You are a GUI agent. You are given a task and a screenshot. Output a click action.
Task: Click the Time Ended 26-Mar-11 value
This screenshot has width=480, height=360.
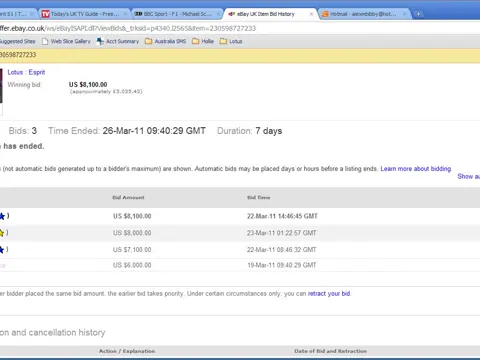[154, 131]
